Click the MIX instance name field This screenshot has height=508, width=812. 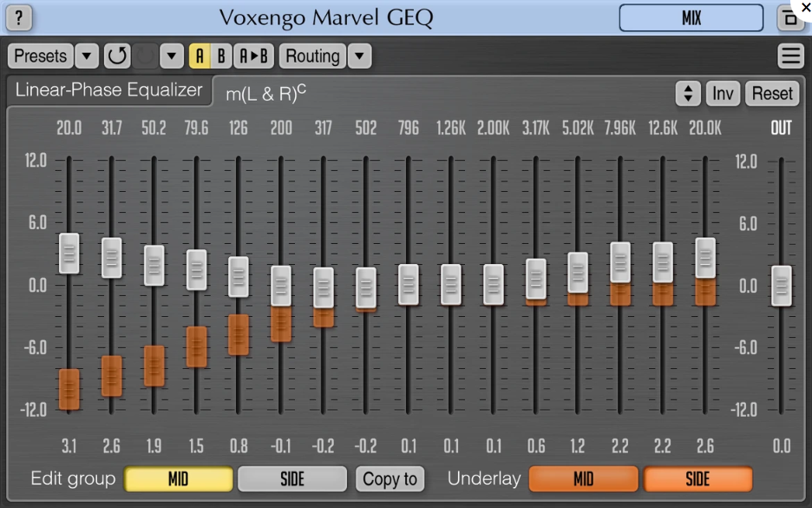(x=691, y=18)
